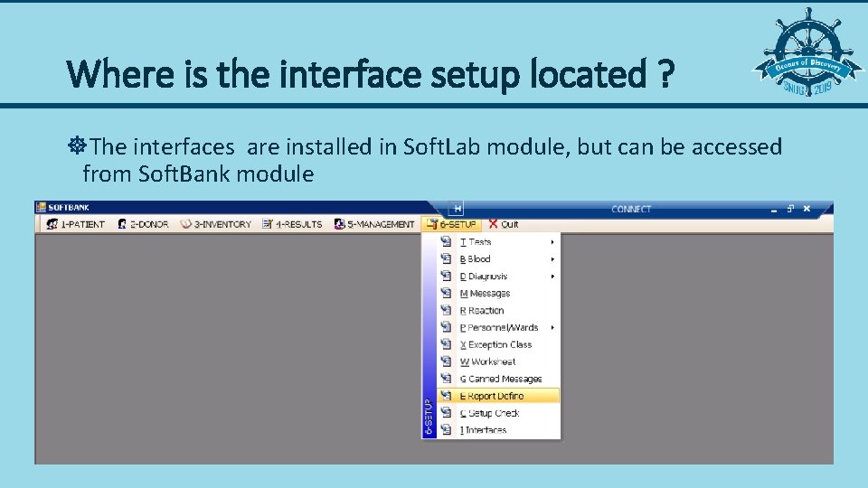
Task: Expand Tests submenu arrow
Action: [552, 242]
